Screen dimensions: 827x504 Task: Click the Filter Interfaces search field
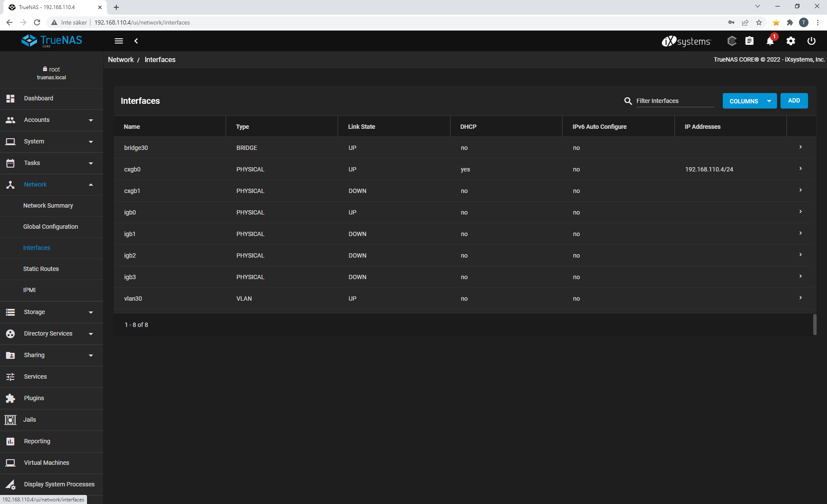pos(675,101)
